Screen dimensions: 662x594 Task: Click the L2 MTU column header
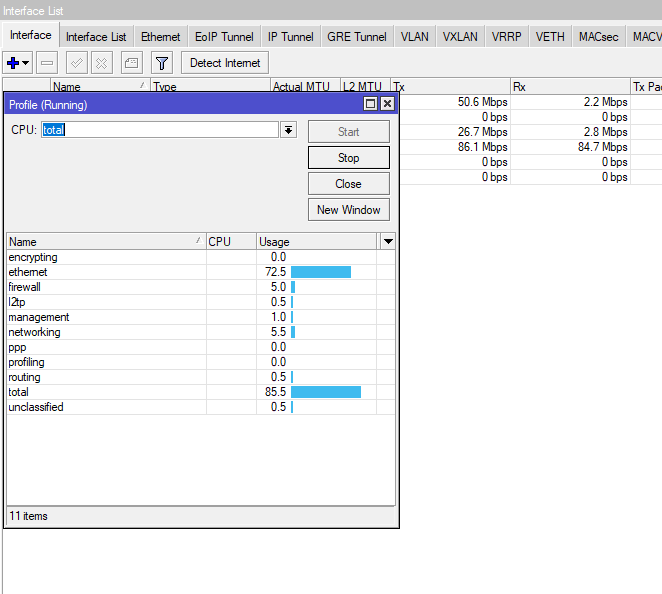365,86
